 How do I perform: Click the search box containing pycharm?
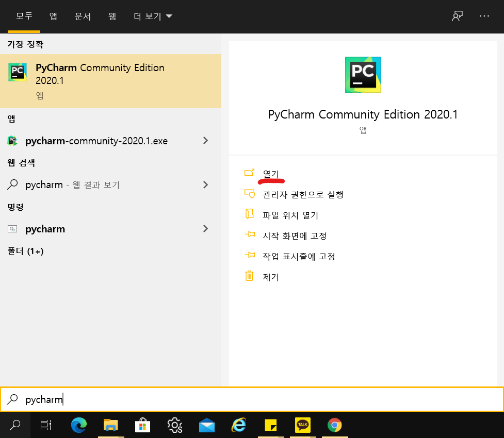point(252,399)
